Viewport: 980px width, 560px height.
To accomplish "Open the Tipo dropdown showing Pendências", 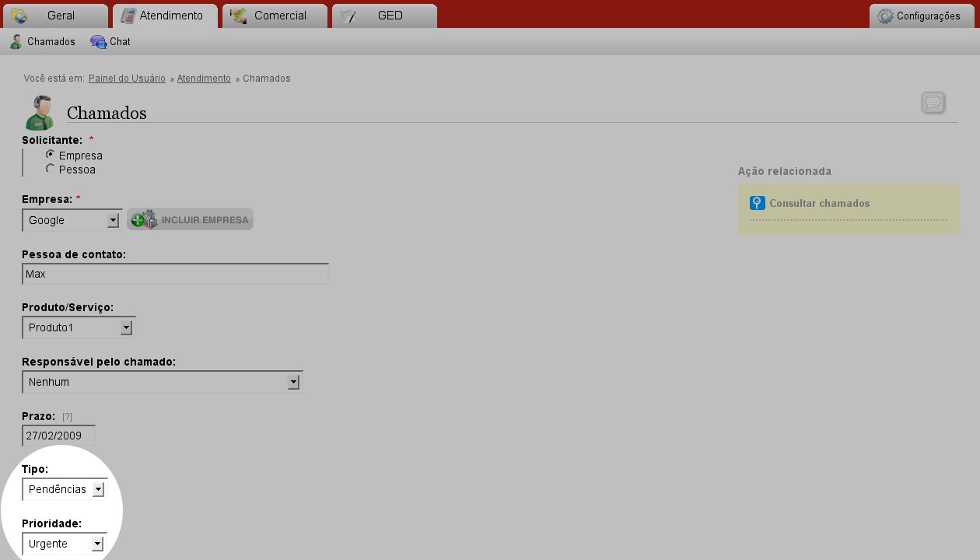I will 65,489.
